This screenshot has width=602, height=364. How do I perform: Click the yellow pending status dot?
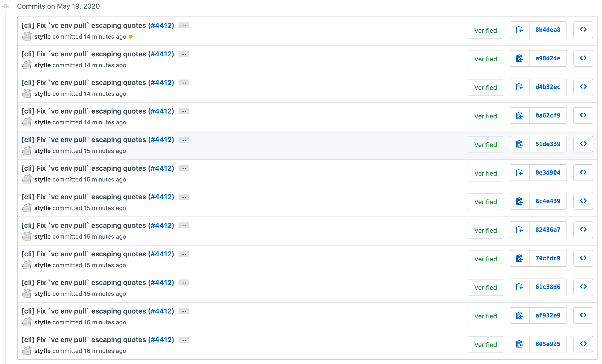click(x=131, y=37)
